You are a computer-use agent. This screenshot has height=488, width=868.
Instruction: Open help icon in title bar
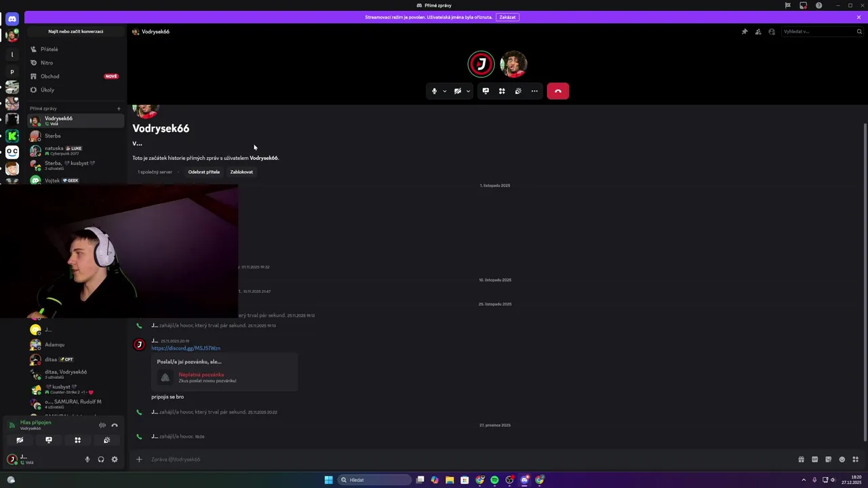tap(819, 5)
